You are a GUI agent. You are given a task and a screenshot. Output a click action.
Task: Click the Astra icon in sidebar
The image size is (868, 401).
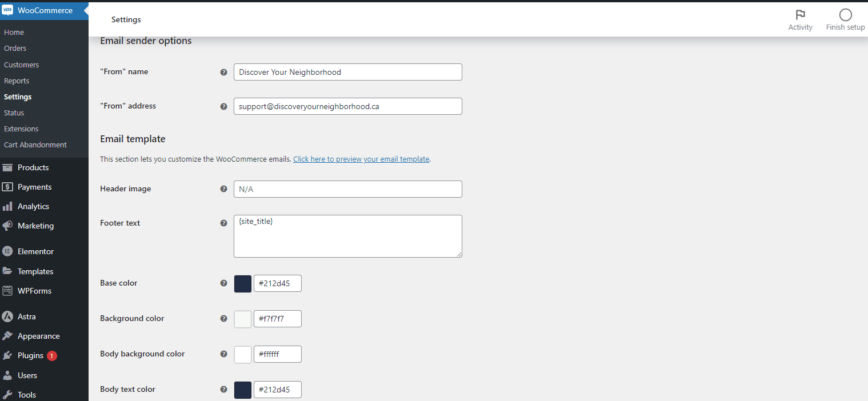tap(7, 316)
